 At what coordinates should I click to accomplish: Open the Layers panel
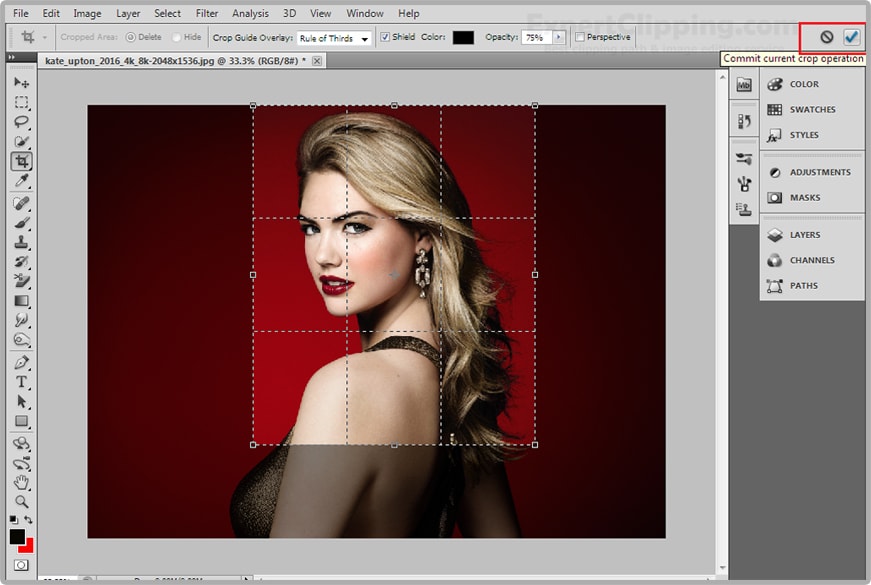click(804, 235)
